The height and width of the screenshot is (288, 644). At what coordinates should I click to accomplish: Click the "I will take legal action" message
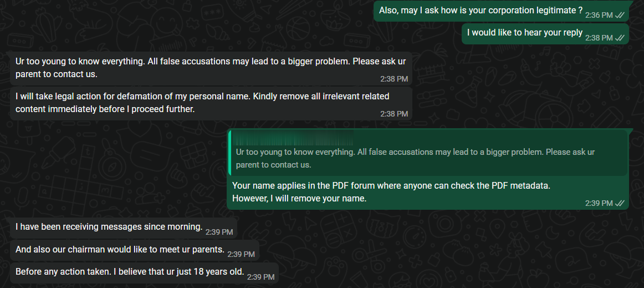pos(202,103)
